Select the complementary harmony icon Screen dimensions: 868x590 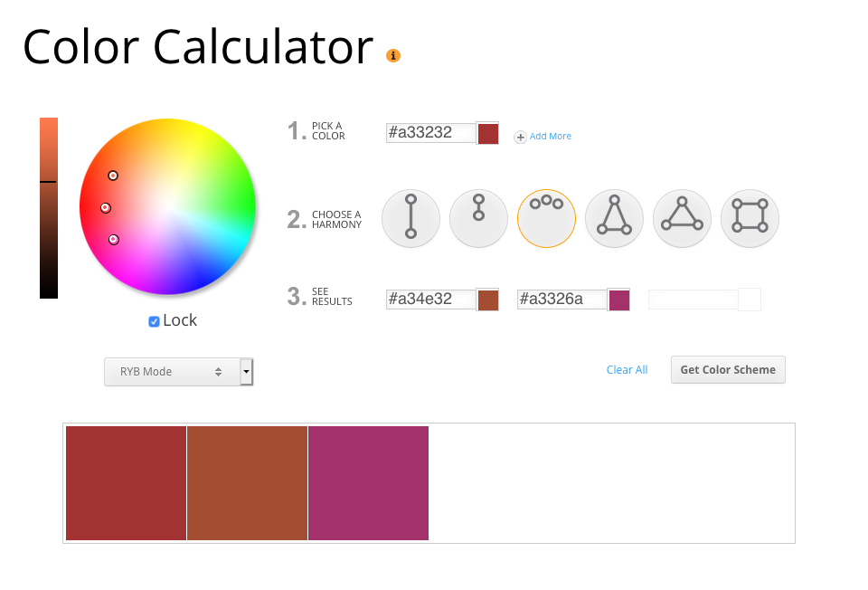click(410, 218)
